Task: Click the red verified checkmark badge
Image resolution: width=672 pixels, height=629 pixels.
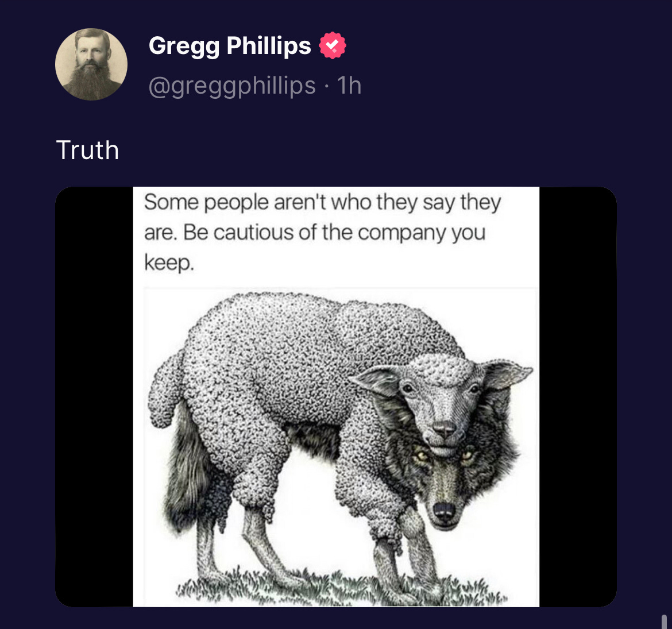Action: [x=333, y=45]
